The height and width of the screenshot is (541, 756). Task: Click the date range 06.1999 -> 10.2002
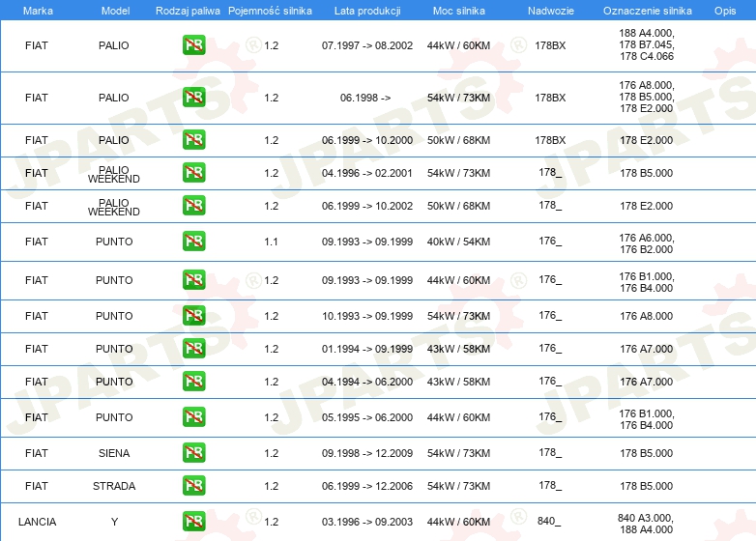367,206
